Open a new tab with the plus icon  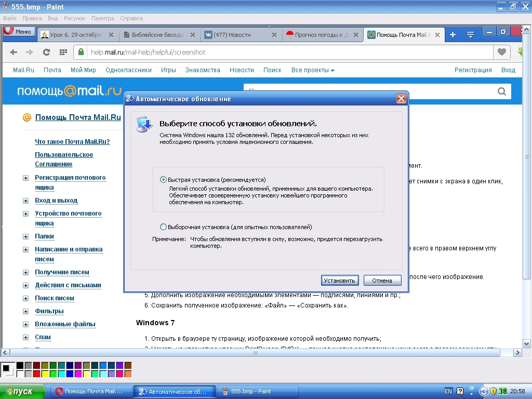453,35
